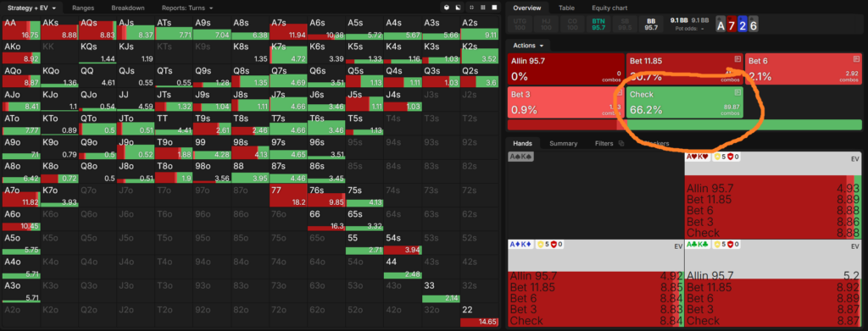Select the four-dot small grid layout icon
Image resolution: width=868 pixels, height=331 pixels.
pos(471,8)
